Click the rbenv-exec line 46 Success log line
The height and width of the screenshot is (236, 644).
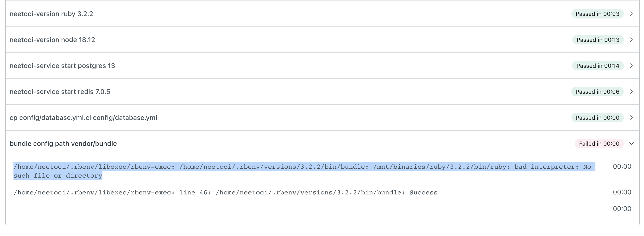point(225,193)
